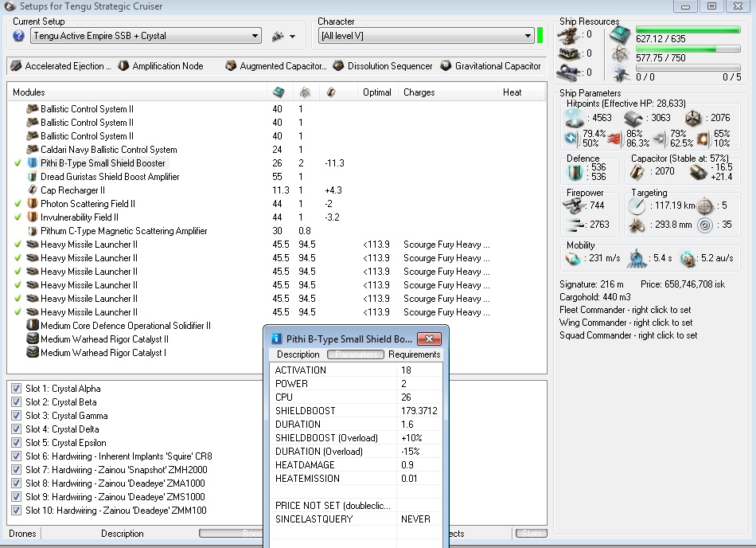756x548 pixels.
Task: Click the targeting range icon showing 117.19 km
Action: pyautogui.click(x=637, y=206)
